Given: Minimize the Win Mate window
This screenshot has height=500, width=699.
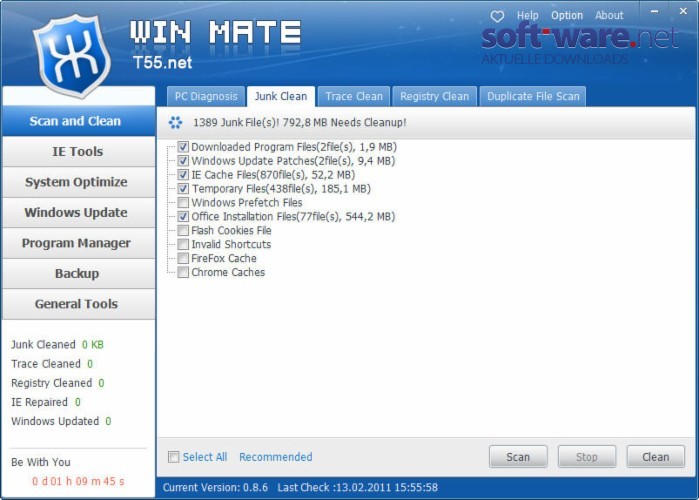Looking at the screenshot, I should (654, 11).
